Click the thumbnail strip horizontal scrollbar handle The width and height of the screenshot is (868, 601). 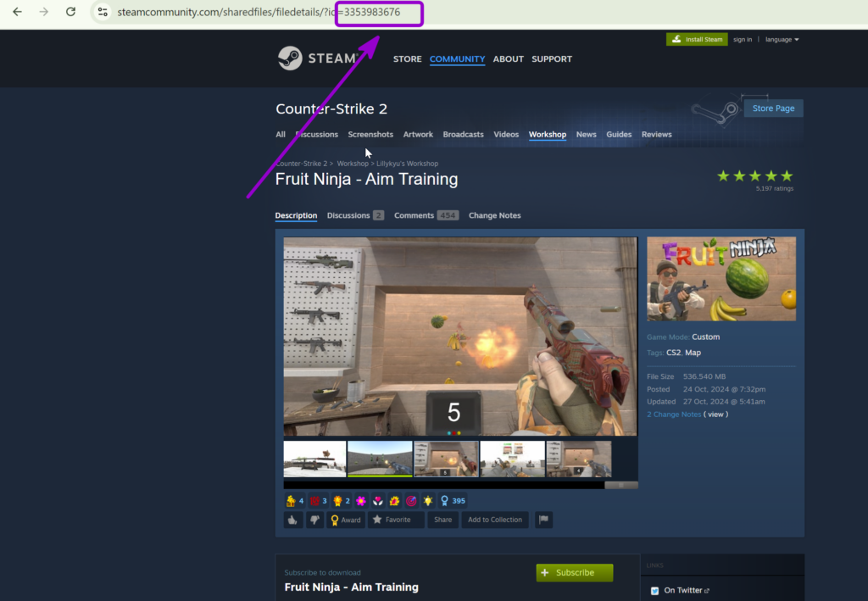(621, 486)
